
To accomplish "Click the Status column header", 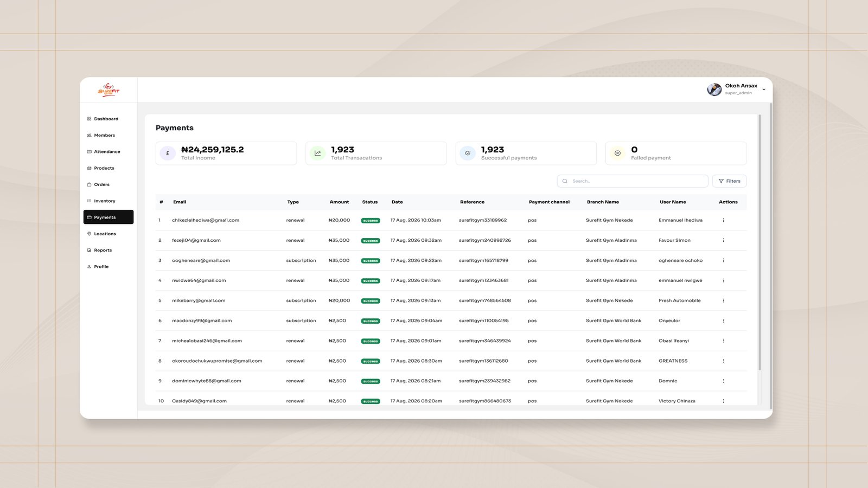I will point(370,202).
